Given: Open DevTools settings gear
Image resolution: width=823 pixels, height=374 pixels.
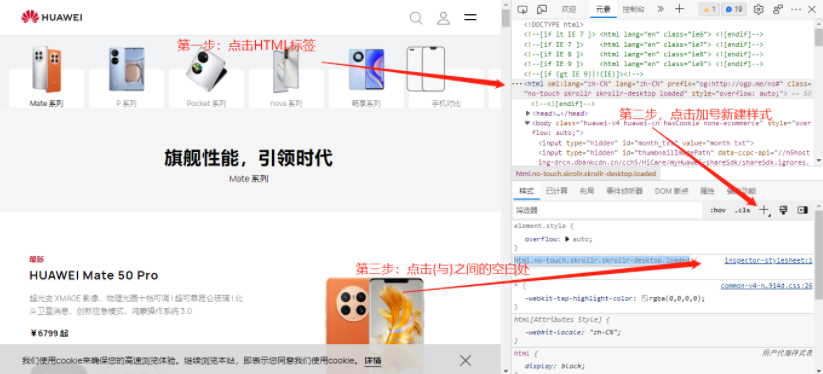Looking at the screenshot, I should pos(758,9).
